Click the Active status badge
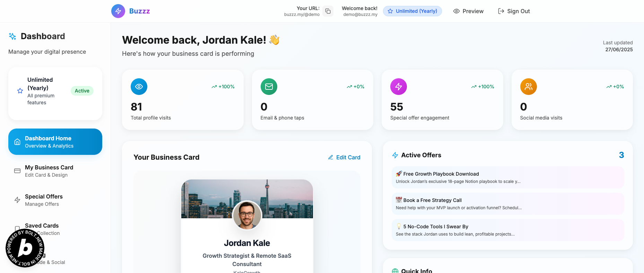 [x=82, y=91]
